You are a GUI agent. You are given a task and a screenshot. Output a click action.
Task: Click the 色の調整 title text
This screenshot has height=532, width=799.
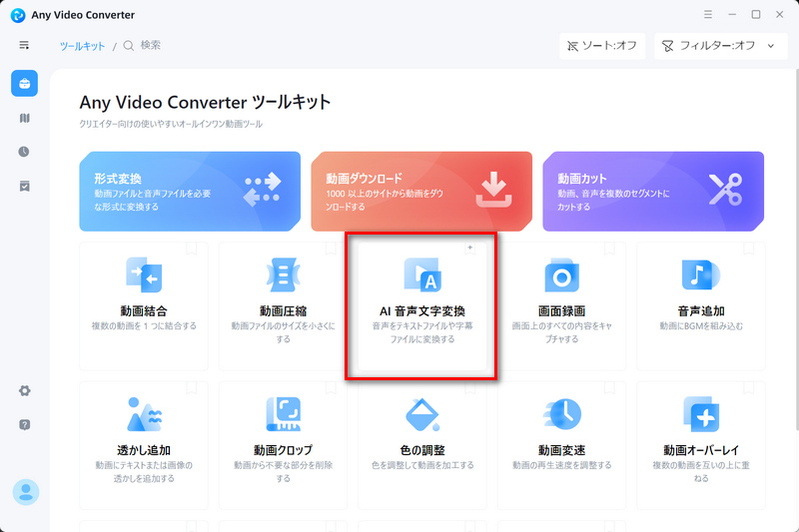pyautogui.click(x=422, y=450)
